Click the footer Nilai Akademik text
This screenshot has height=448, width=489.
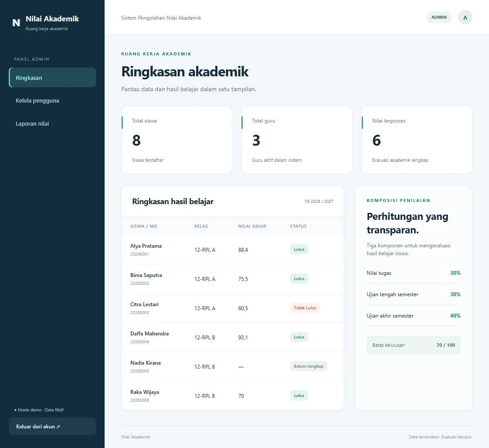136,437
